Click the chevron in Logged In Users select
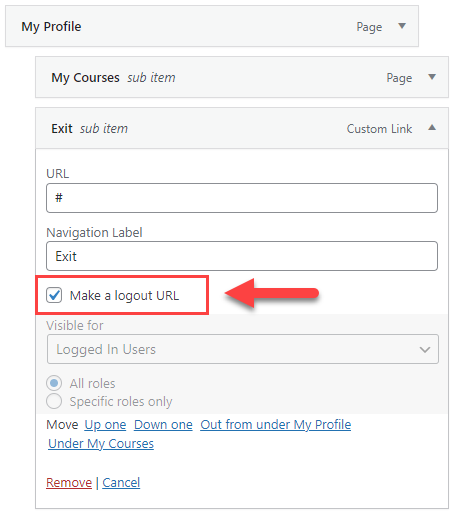Image resolution: width=454 pixels, height=514 pixels. [x=425, y=349]
